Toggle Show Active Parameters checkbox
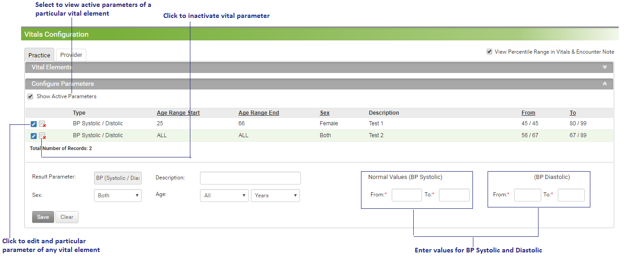The height and width of the screenshot is (257, 644). click(x=30, y=96)
